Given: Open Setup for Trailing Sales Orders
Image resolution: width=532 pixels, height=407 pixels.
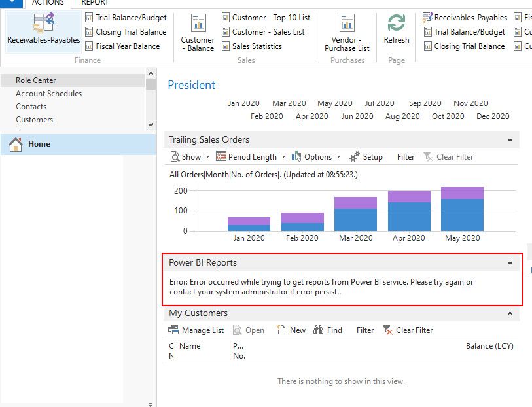Looking at the screenshot, I should pos(366,156).
